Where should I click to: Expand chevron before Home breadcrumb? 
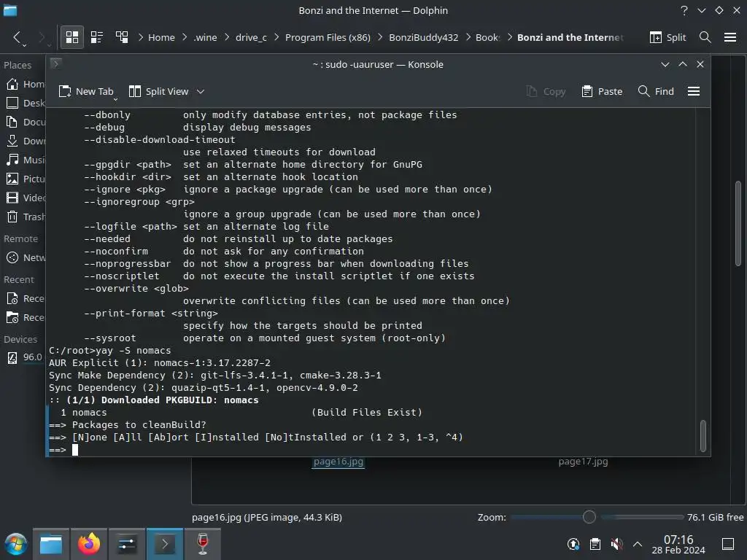click(x=141, y=37)
